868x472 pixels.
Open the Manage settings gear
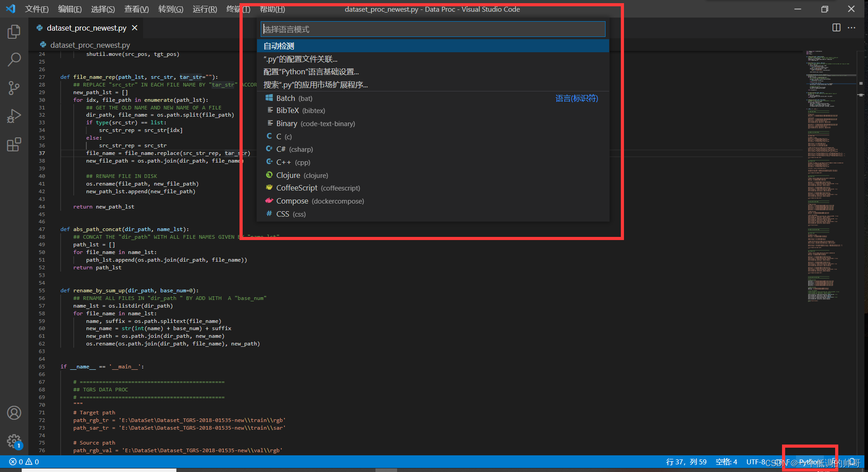click(14, 441)
